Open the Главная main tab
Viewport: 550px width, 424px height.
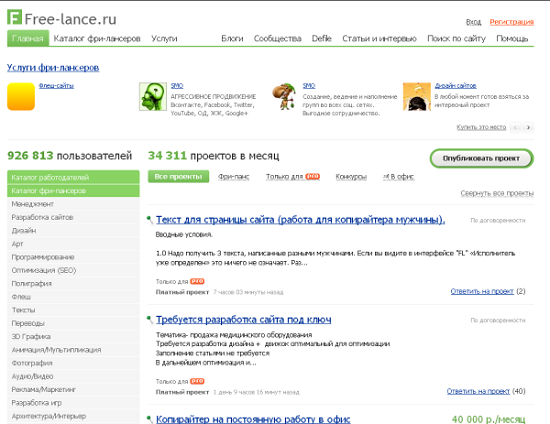pos(28,38)
